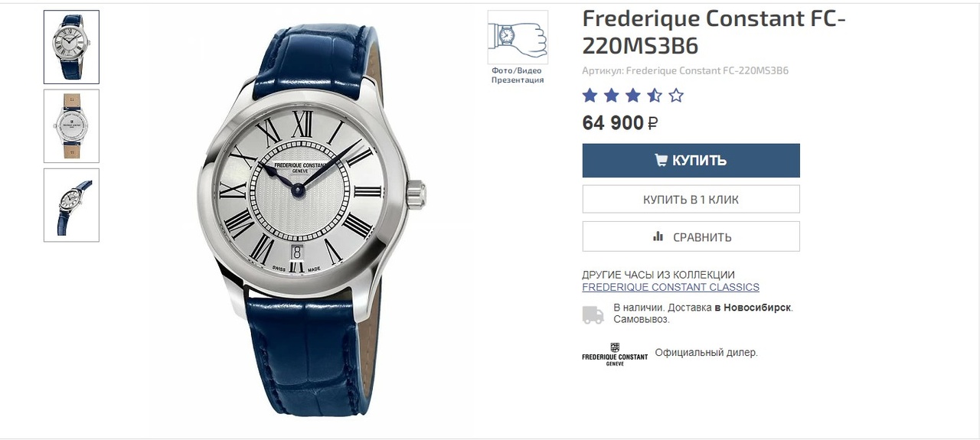Click the bar chart icon on Сравнить
This screenshot has height=440, width=980.
click(x=658, y=236)
